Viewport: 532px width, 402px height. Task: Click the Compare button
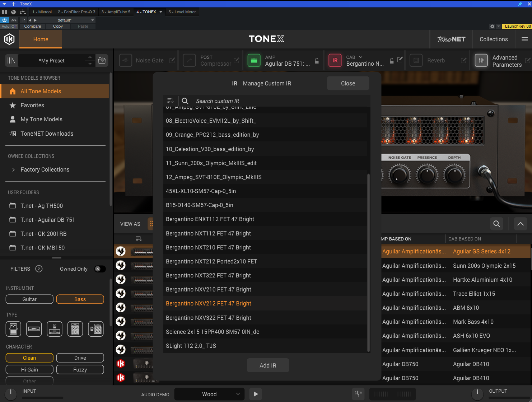coord(33,26)
